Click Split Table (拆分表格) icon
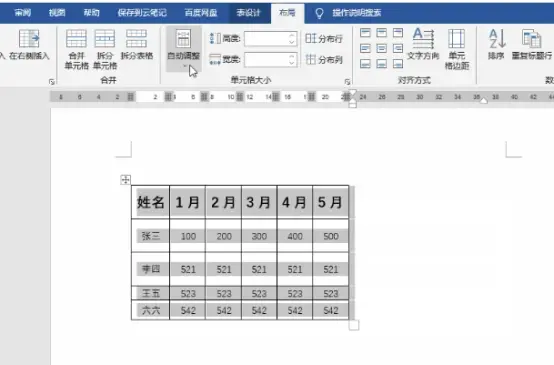 pyautogui.click(x=136, y=39)
